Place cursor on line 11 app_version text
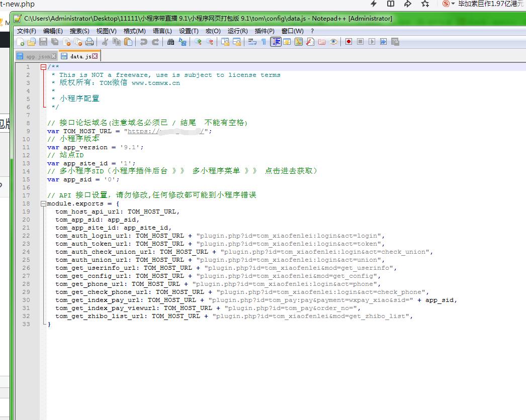Viewport: 526px width, 420px height. click(x=85, y=147)
